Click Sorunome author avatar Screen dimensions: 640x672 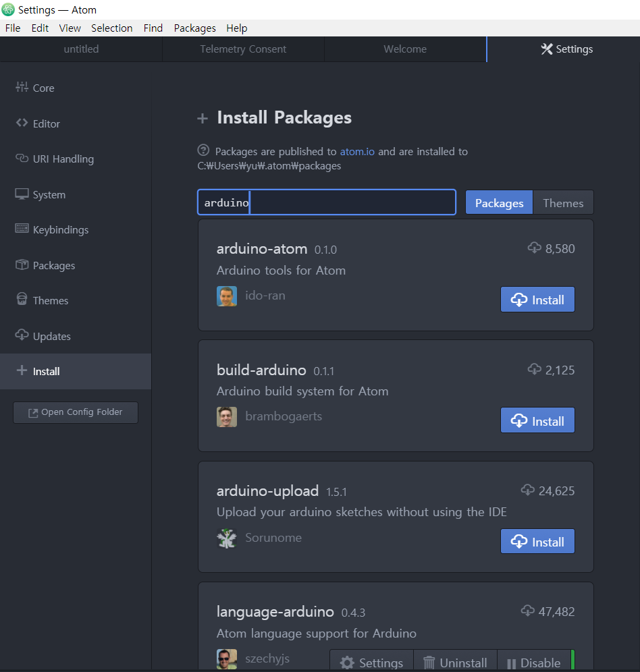[227, 538]
